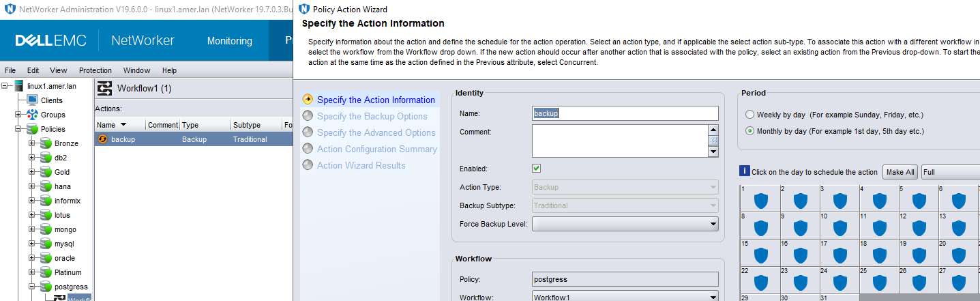980x301 pixels.
Task: Click the Make All button
Action: (x=900, y=172)
